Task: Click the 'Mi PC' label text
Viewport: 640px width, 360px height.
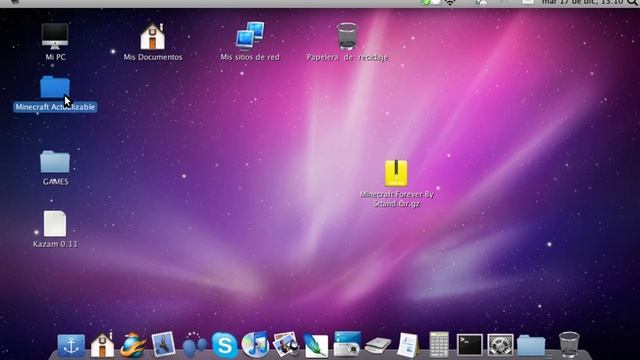Action: click(56, 57)
